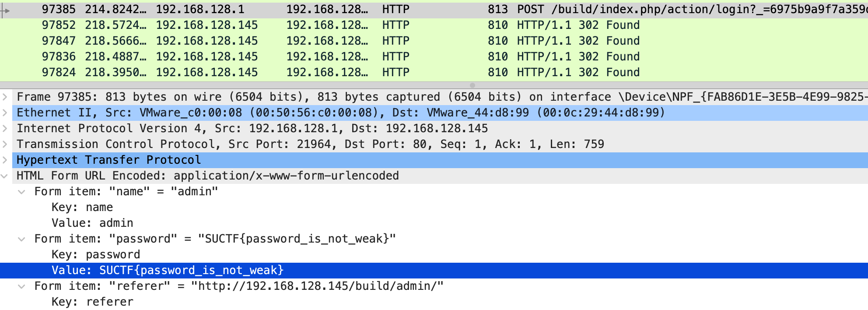Expand the Frame 97385 details
This screenshot has width=868, height=310.
[x=5, y=97]
